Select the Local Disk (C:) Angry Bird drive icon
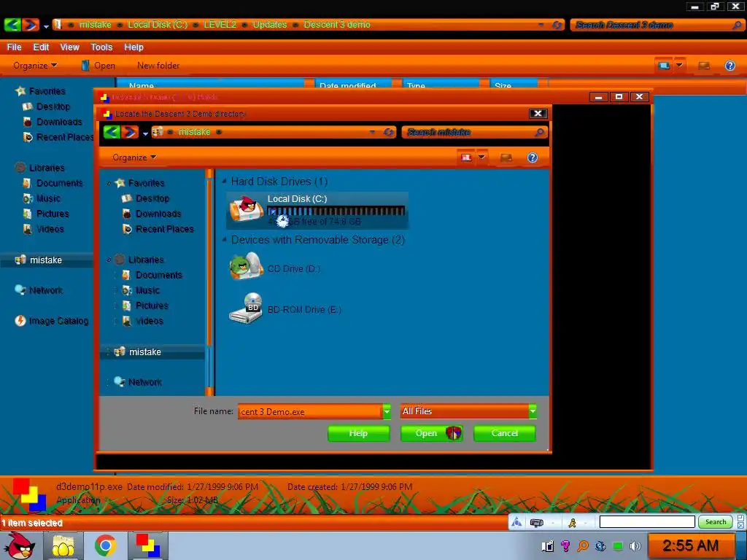Screen dimensions: 747x560 pos(247,209)
